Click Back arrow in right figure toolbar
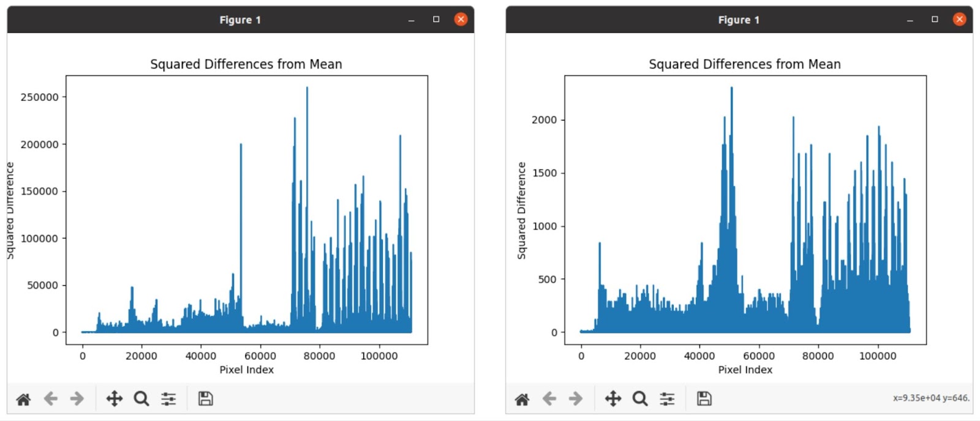980x421 pixels. point(549,399)
